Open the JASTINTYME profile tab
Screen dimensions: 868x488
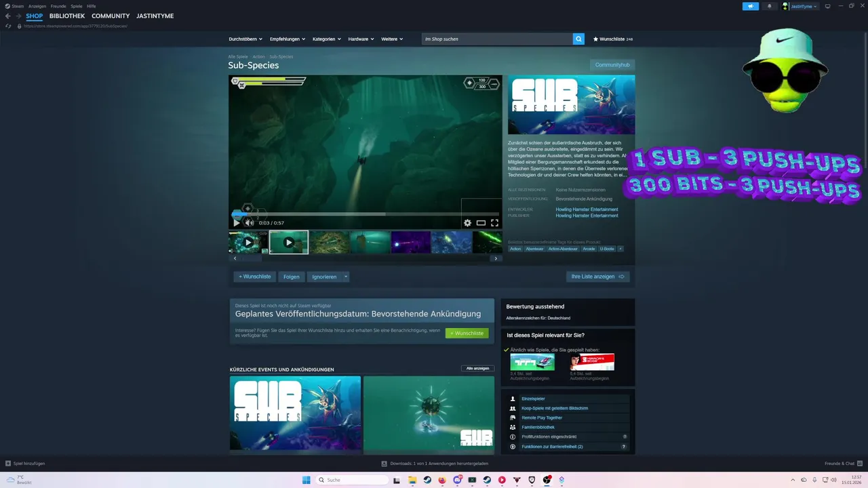tap(155, 16)
